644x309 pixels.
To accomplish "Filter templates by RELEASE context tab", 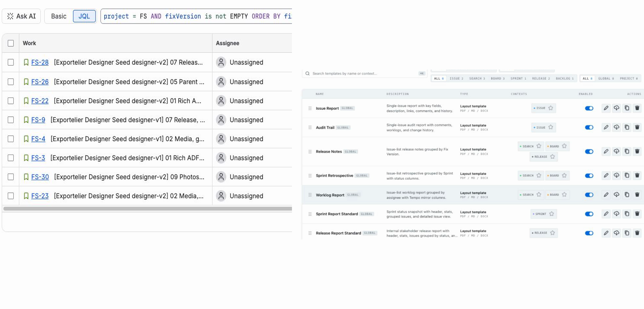I will [x=541, y=79].
